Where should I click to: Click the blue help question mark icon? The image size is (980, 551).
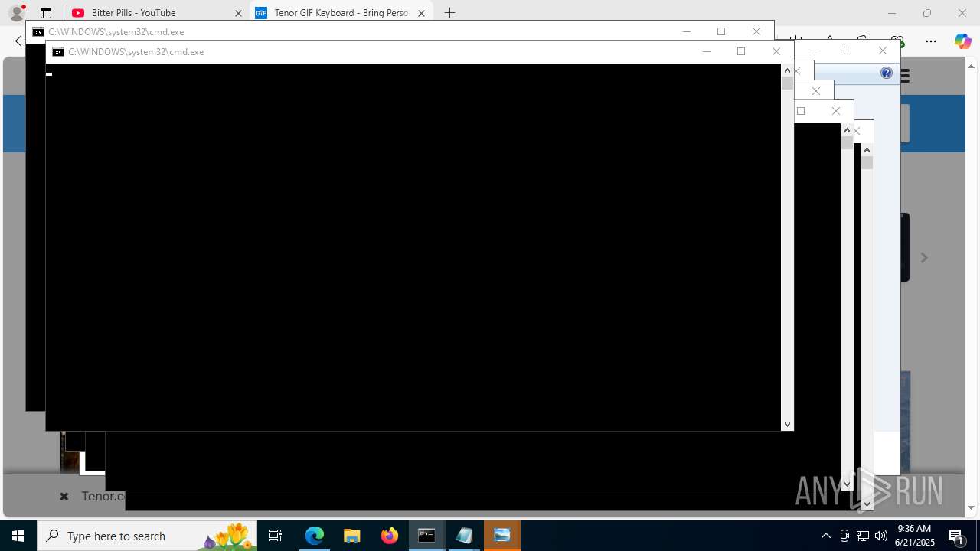pyautogui.click(x=887, y=73)
